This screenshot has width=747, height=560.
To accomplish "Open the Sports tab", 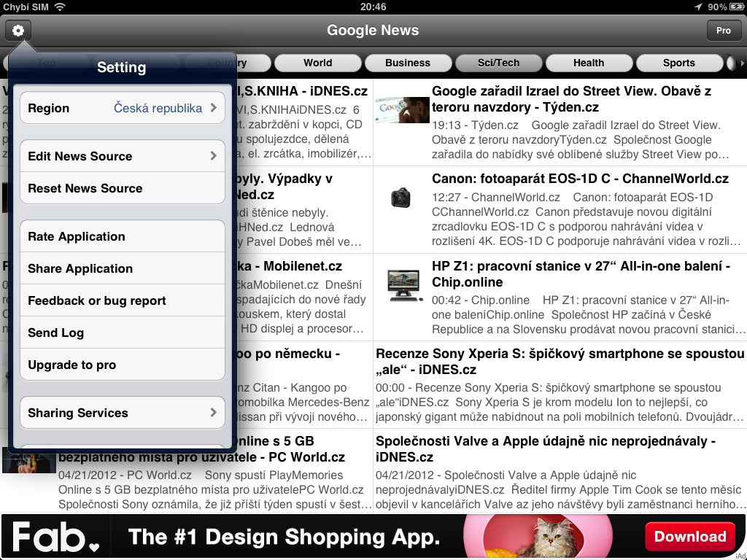I will (679, 63).
